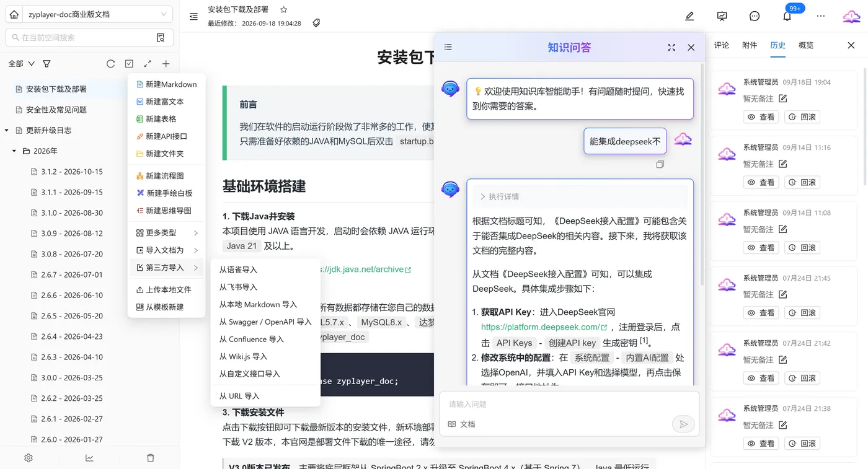The image size is (868, 469).
Task: Copy the "能集成deepseek不" message
Action: [660, 164]
